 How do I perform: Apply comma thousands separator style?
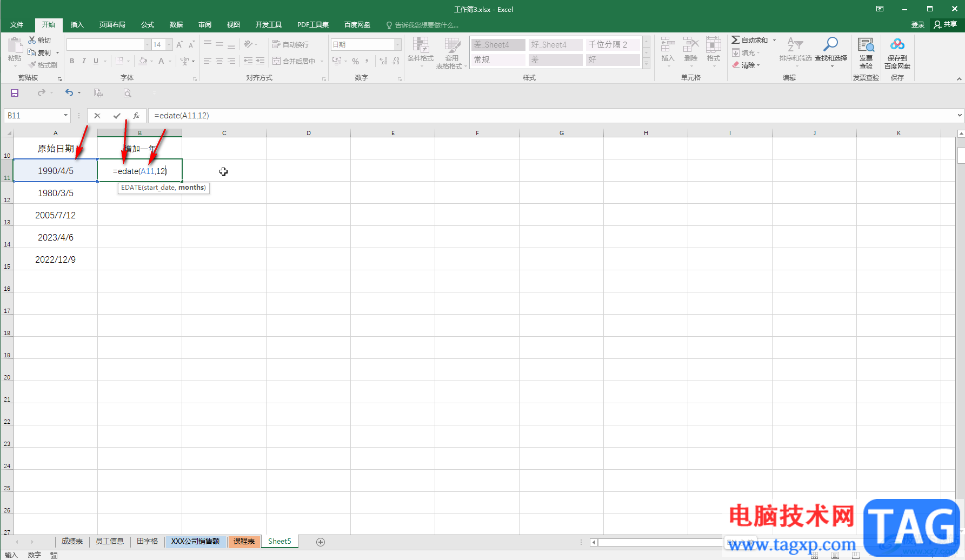tap(367, 61)
